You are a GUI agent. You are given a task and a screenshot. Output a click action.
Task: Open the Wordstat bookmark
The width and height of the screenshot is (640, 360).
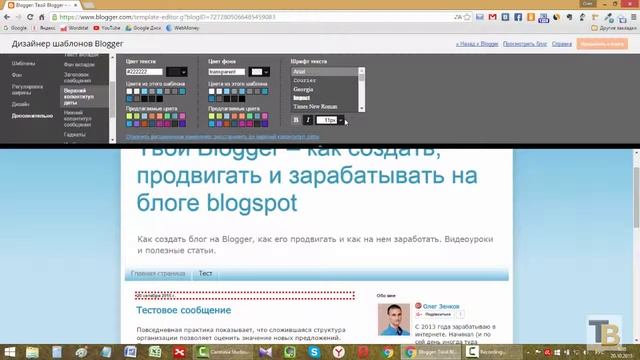point(74,28)
